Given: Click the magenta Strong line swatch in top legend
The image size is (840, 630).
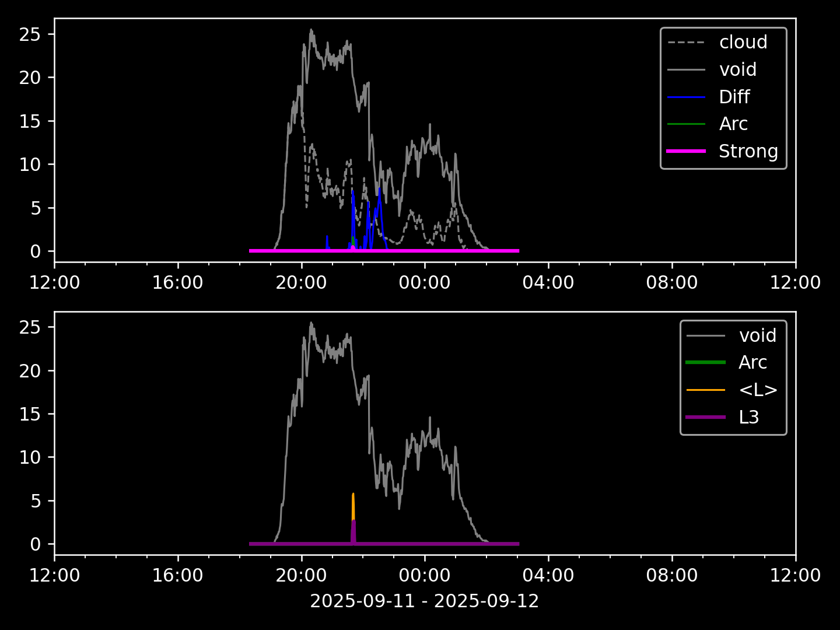Looking at the screenshot, I should (x=686, y=151).
